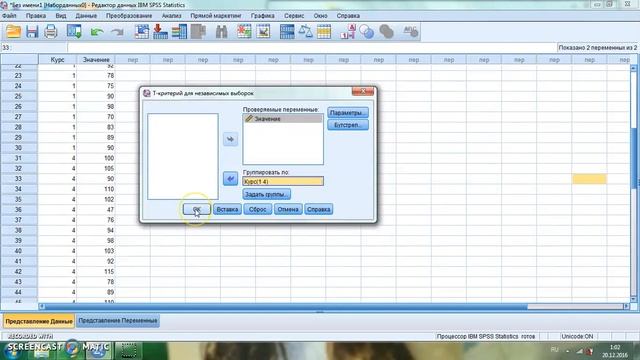Confirm the T-test with OK button
This screenshot has width=640, height=360.
click(197, 209)
